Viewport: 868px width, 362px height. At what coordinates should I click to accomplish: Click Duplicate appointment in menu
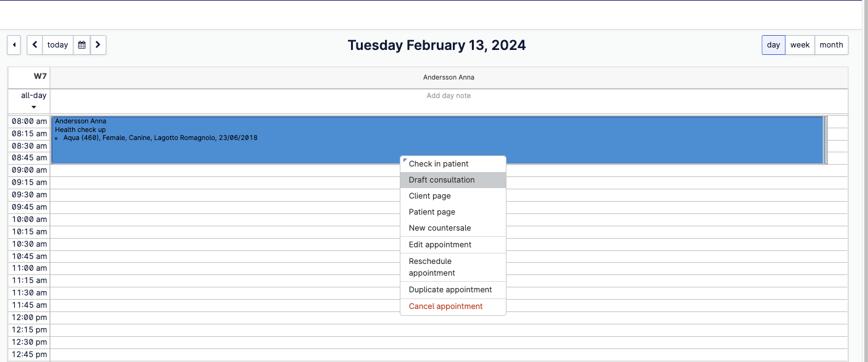[450, 290]
